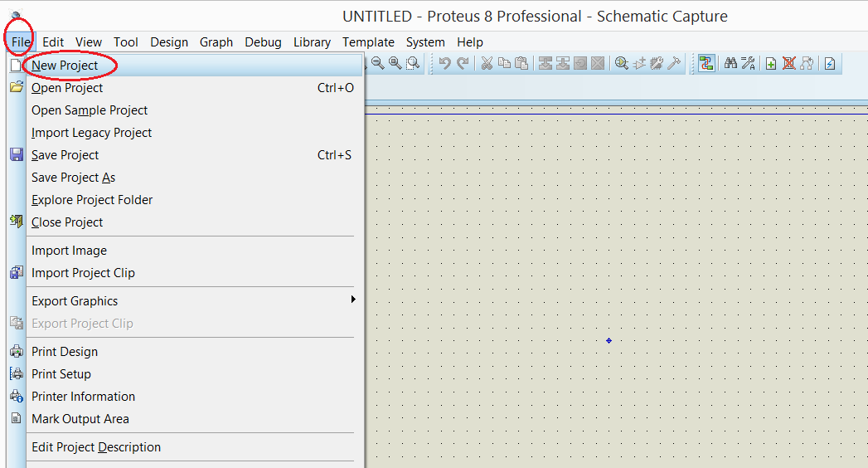Open the Design menu

[x=169, y=42]
